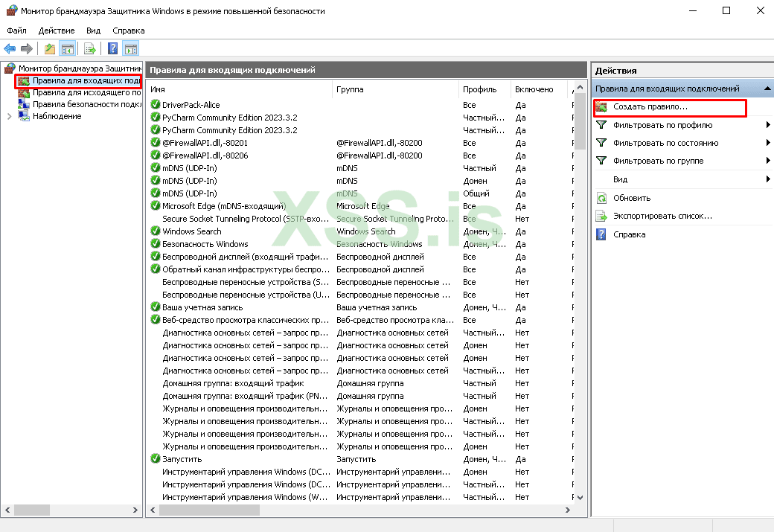Click Создать правило... in the actions pane

point(650,108)
